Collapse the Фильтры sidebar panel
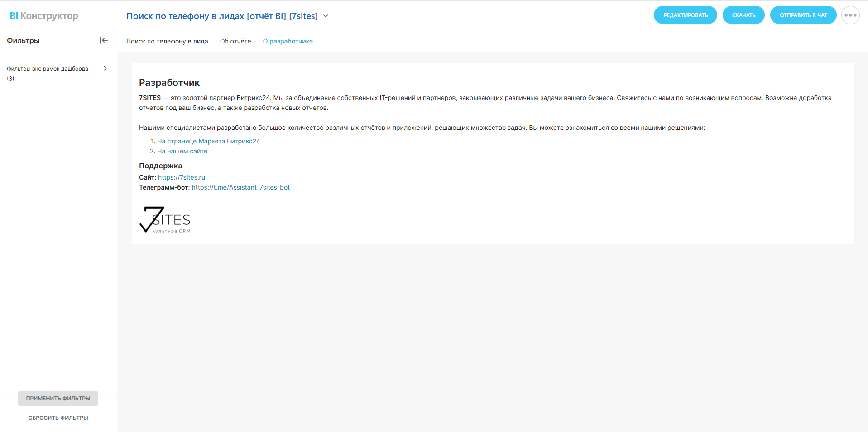 (104, 40)
